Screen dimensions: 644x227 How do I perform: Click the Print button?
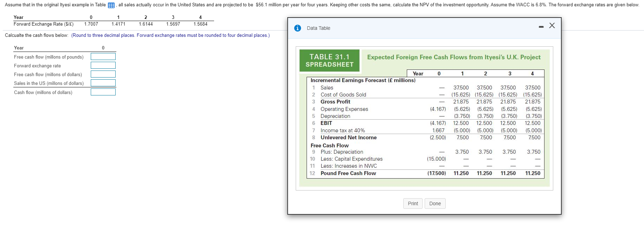[x=413, y=203]
